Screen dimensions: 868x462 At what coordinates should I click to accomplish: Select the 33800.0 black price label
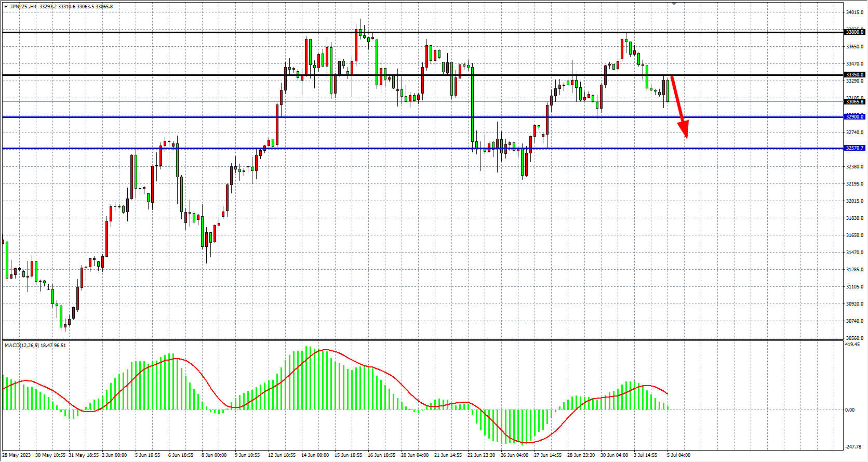pyautogui.click(x=854, y=32)
